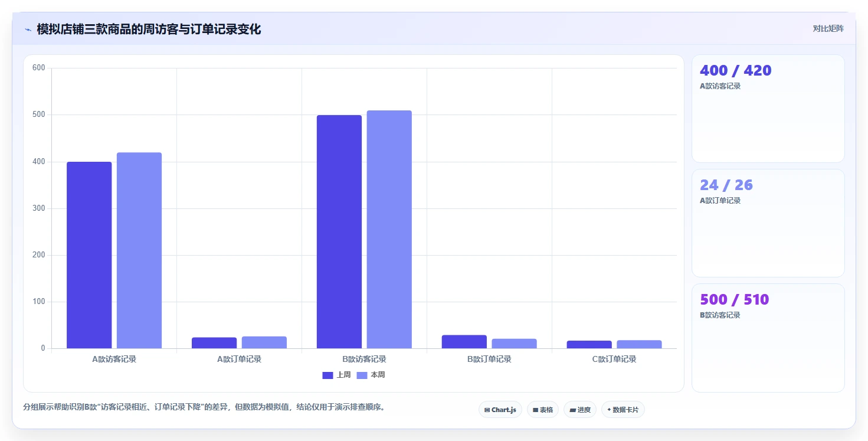Click the footer note starting with 分组展示帮助识别B款
Image resolution: width=868 pixels, height=441 pixels.
point(204,407)
